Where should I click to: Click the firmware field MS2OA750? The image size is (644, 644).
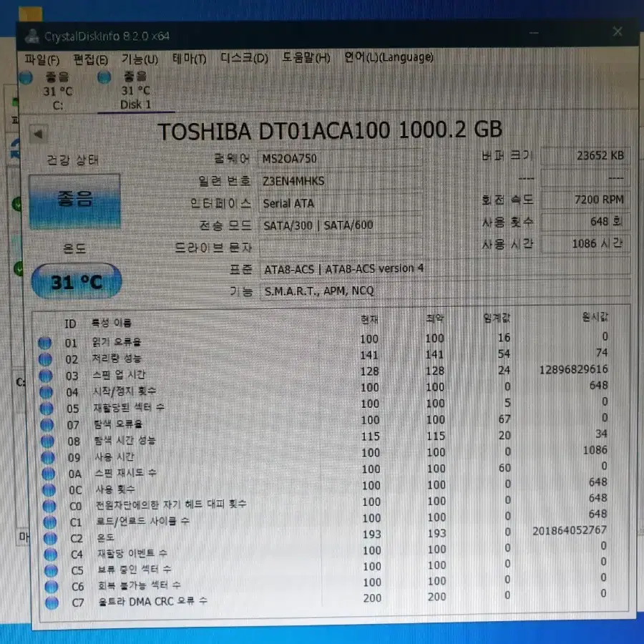(x=340, y=158)
